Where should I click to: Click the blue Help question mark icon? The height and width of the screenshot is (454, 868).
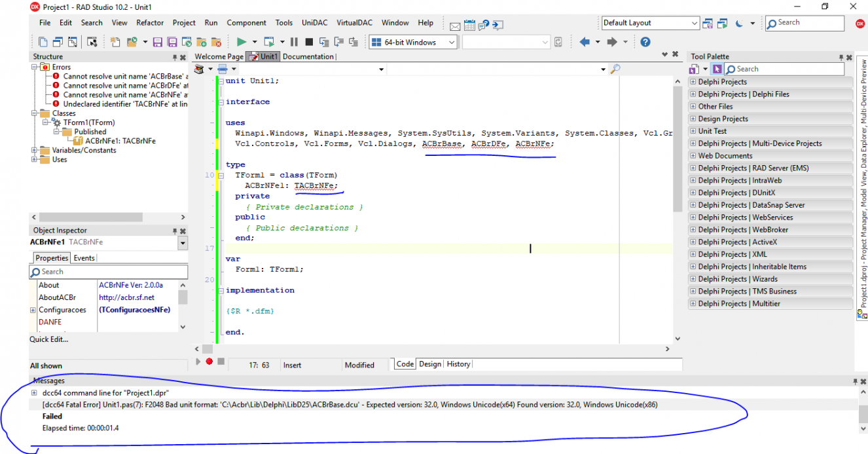coord(645,42)
